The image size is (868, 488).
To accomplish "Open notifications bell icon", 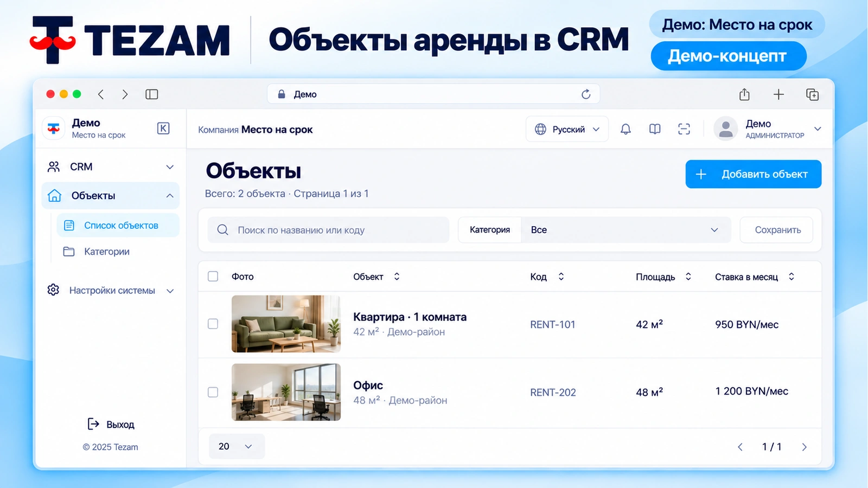I will click(626, 129).
